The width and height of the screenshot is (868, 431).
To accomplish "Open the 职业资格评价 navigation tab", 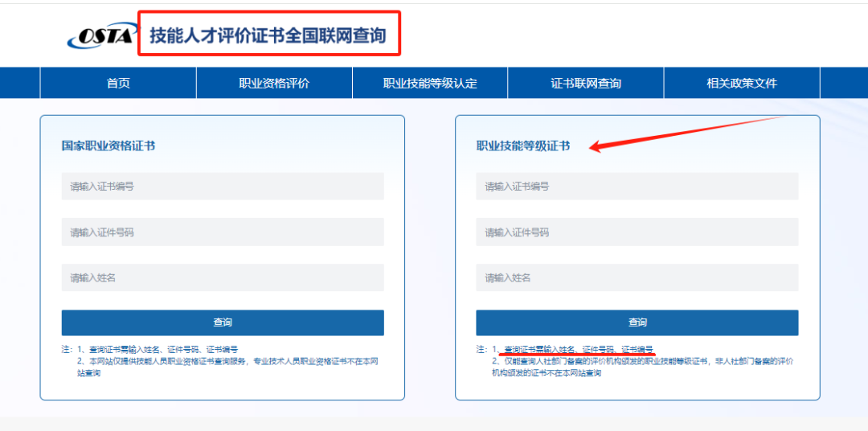I will click(x=274, y=83).
